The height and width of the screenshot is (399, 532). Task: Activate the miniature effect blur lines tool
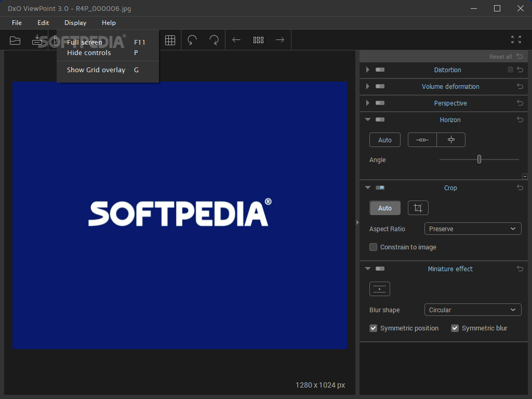pos(380,289)
